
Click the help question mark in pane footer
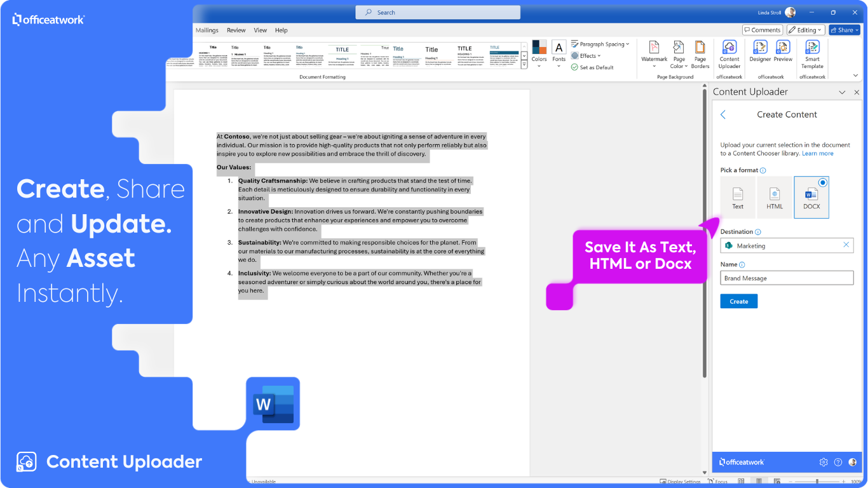click(838, 462)
